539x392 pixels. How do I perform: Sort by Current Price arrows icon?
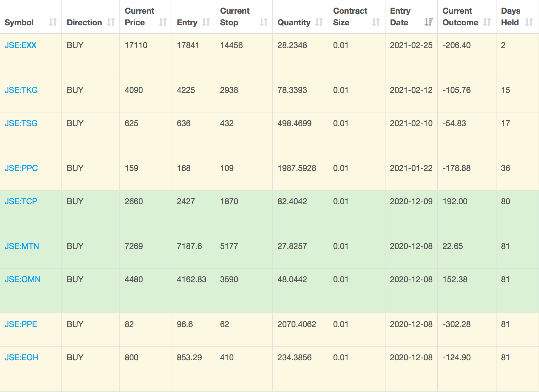point(163,22)
